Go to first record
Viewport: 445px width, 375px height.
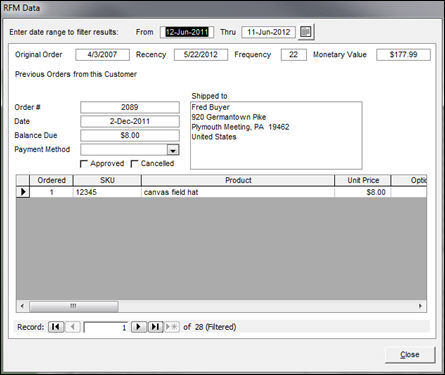[56, 327]
